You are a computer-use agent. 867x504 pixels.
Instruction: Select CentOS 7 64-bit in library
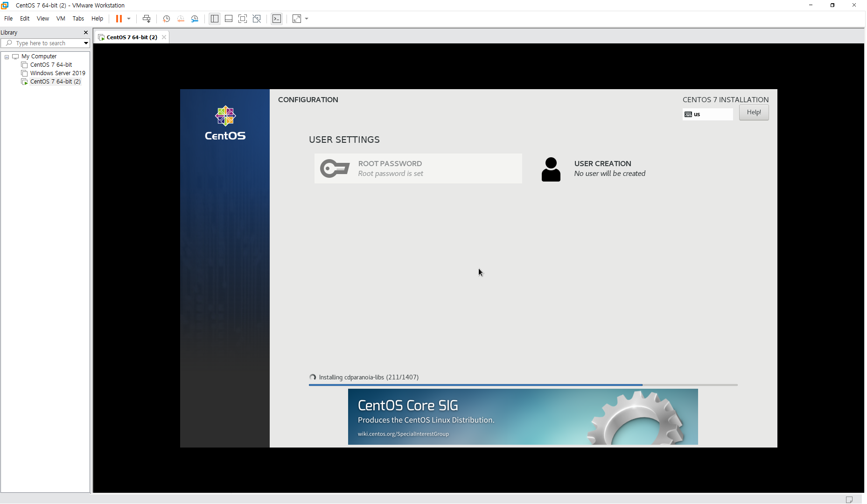pos(51,65)
